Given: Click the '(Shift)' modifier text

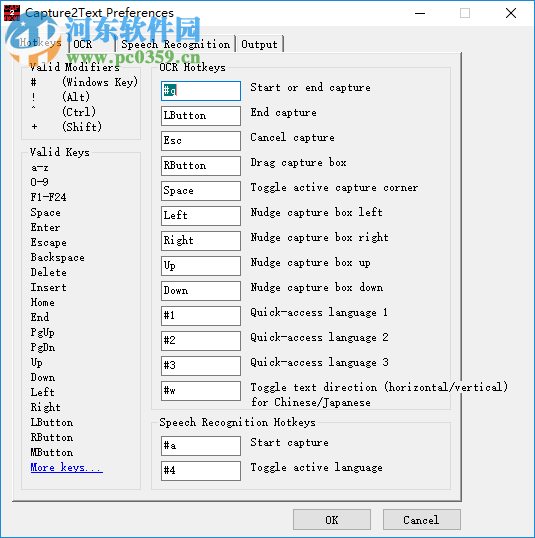Looking at the screenshot, I should coord(82,127).
